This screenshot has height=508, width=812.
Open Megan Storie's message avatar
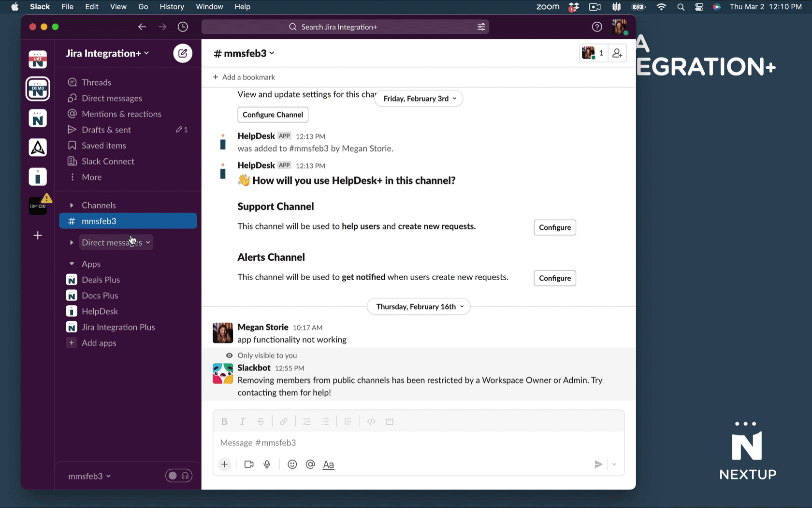point(223,333)
